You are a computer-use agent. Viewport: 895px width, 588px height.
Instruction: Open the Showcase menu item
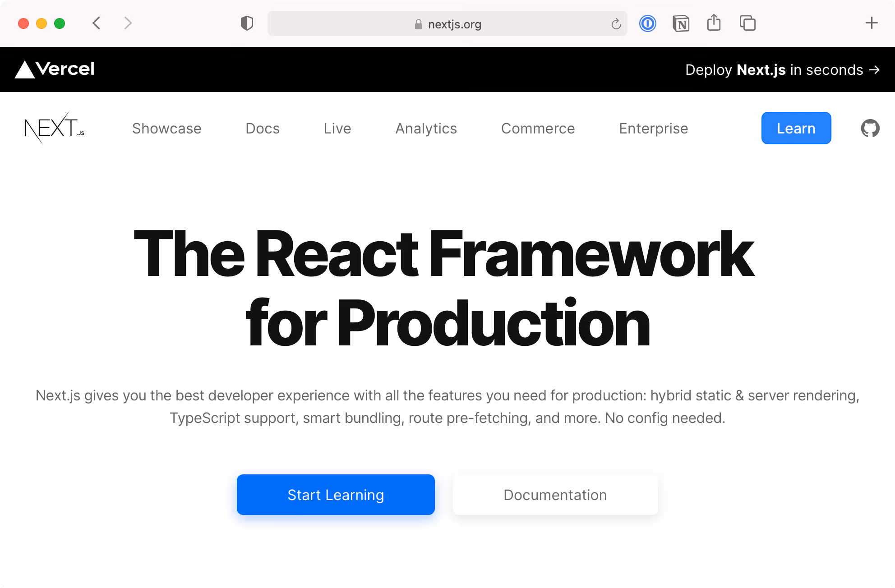[x=166, y=128]
